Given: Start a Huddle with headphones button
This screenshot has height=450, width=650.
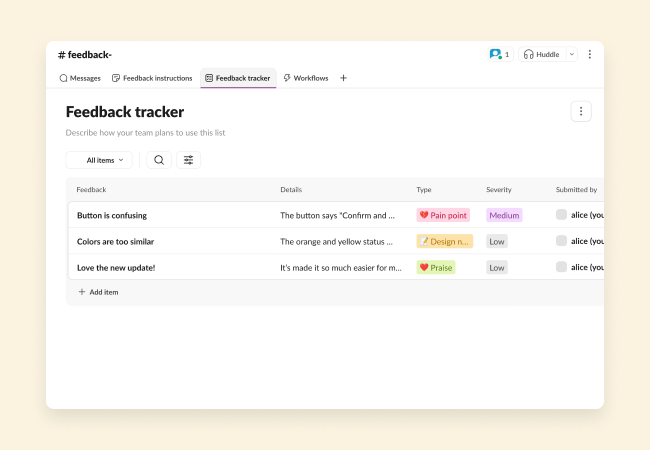Looking at the screenshot, I should [542, 54].
